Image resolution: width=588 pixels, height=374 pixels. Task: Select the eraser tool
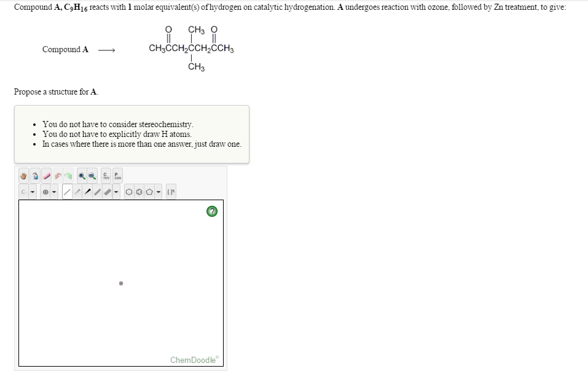click(x=45, y=176)
